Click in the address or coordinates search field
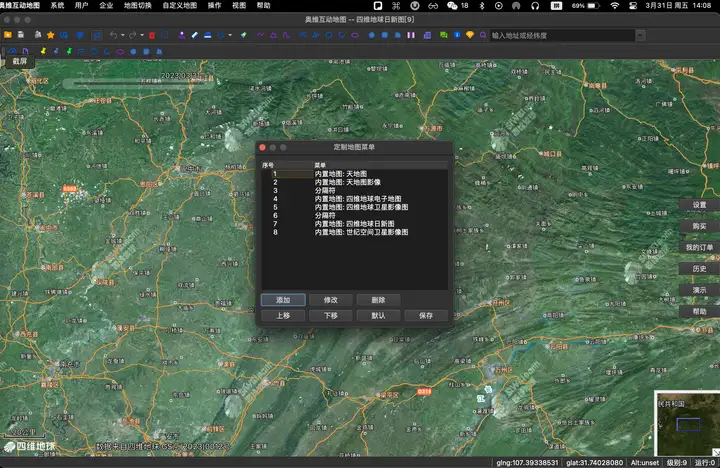Viewport: 720px width, 468px height. coord(562,35)
